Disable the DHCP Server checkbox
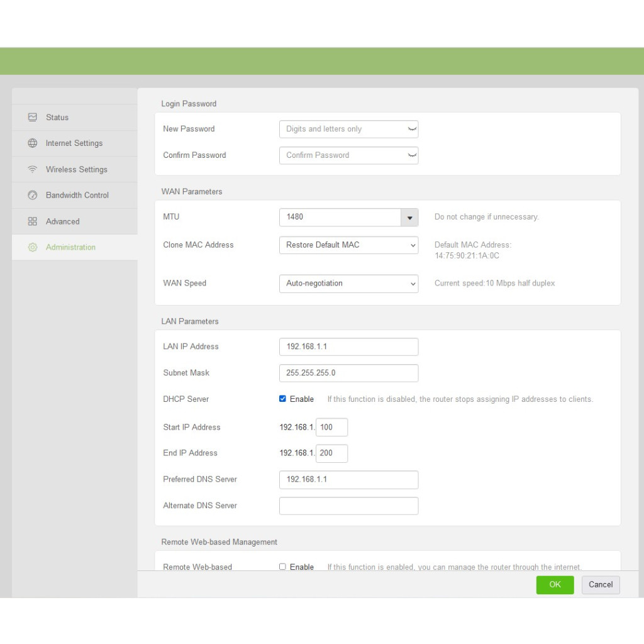Image resolution: width=644 pixels, height=644 pixels. tap(283, 399)
